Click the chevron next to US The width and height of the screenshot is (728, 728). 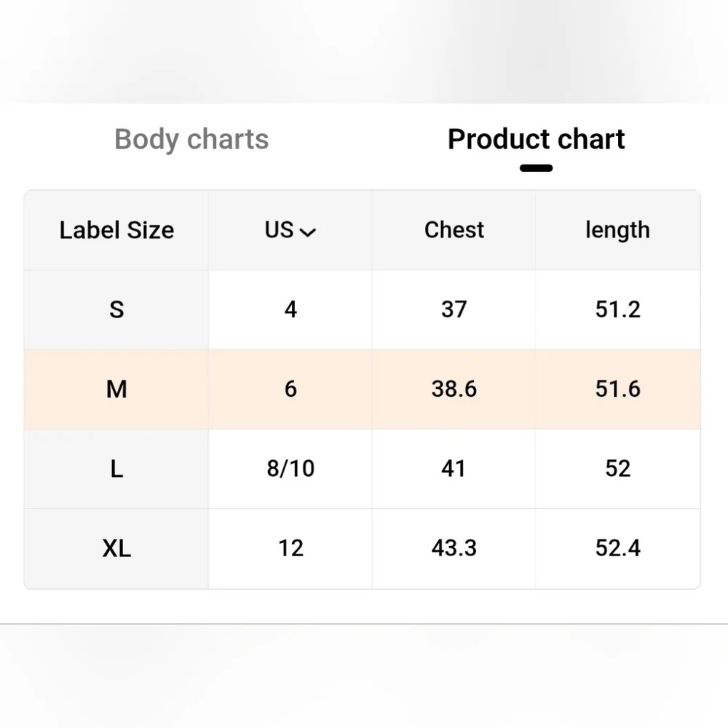pyautogui.click(x=308, y=232)
